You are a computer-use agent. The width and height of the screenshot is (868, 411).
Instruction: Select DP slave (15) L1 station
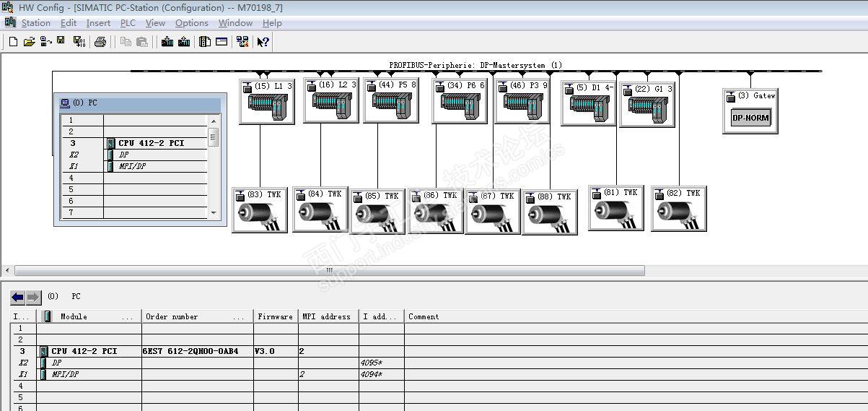(x=266, y=101)
